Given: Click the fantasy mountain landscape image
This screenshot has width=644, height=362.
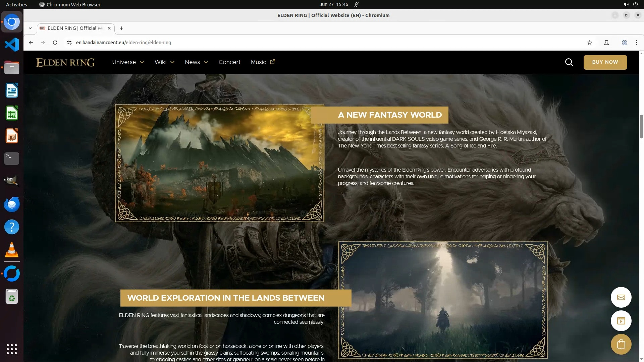Looking at the screenshot, I should tap(219, 163).
